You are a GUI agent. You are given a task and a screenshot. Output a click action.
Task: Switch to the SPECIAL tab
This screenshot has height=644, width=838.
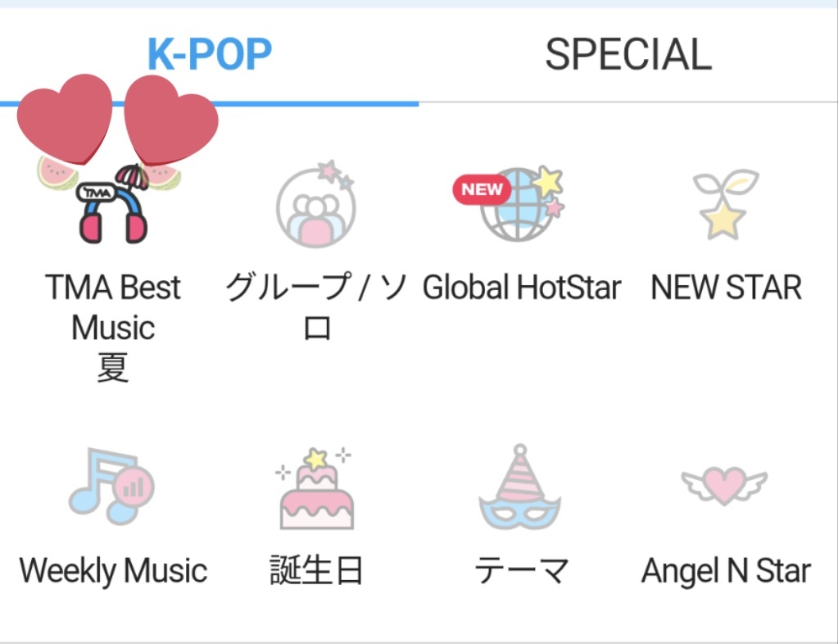point(628,54)
